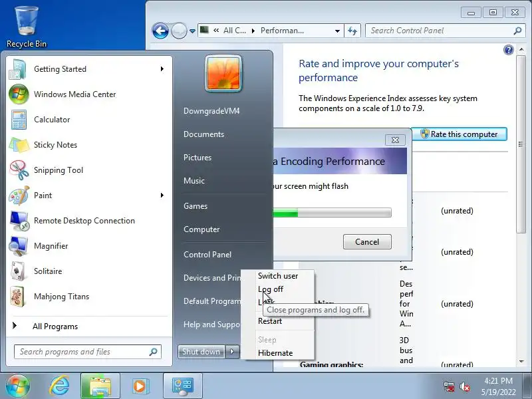Expand the Getting Started submenu arrow
Image resolution: width=532 pixels, height=399 pixels.
(x=162, y=69)
